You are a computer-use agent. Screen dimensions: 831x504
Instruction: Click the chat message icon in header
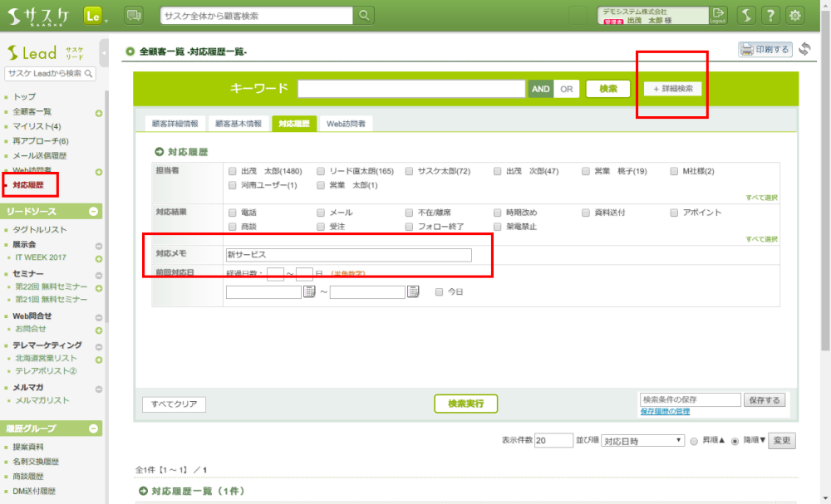tap(133, 15)
